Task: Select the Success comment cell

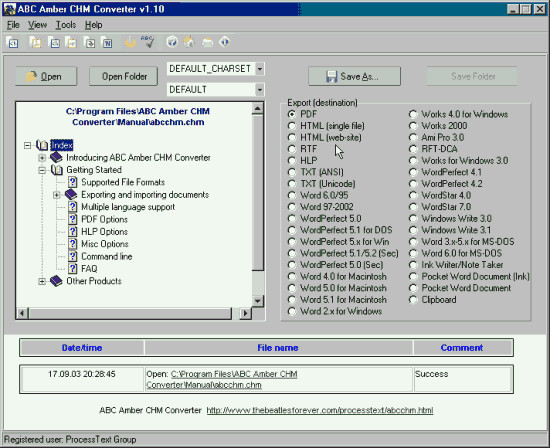Action: pos(462,379)
